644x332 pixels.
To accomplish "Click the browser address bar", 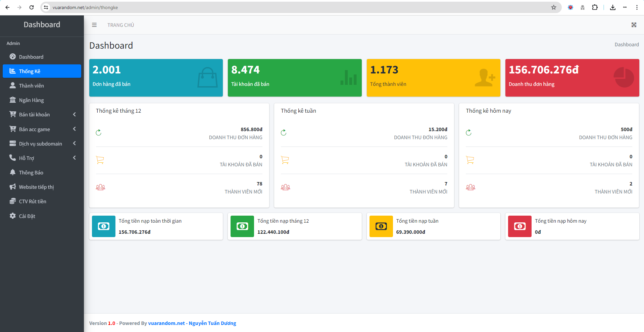I will tap(268, 7).
